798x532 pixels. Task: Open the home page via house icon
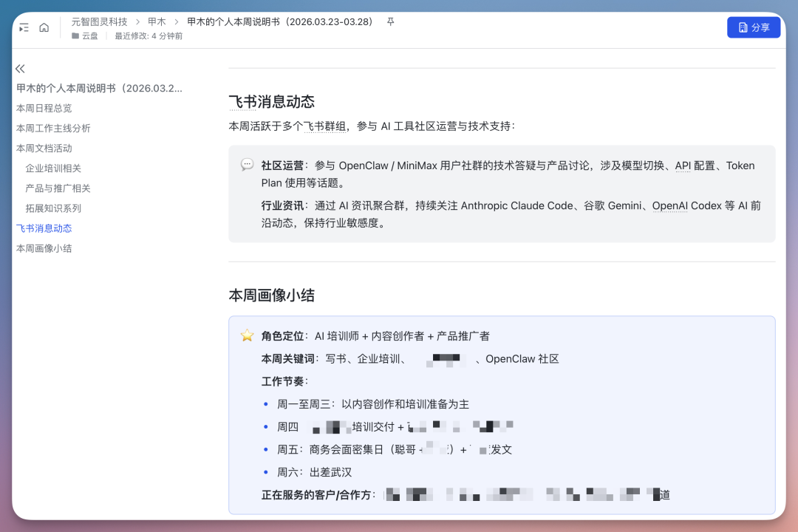[44, 27]
